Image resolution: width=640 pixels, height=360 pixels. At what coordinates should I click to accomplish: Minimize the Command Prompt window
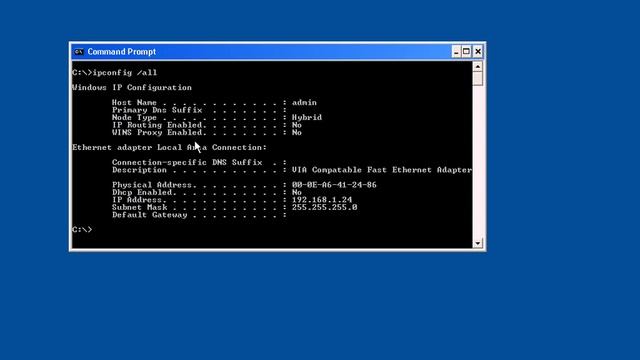click(x=456, y=52)
